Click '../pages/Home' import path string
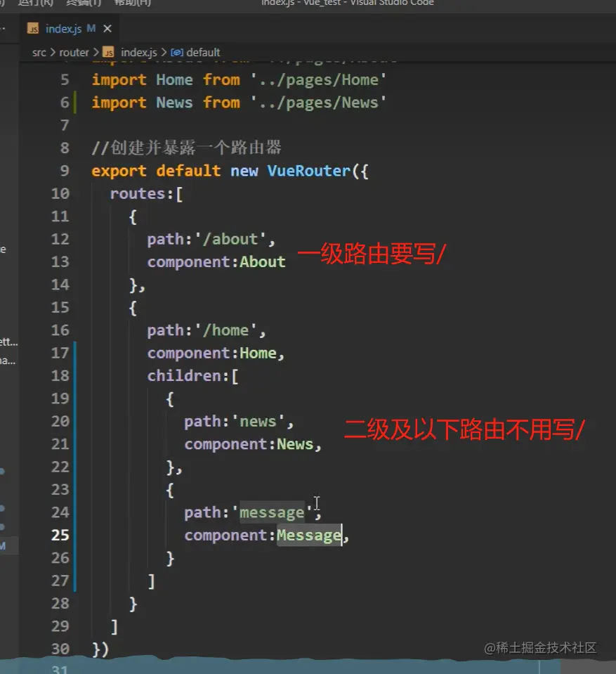Screen dimensions: 616x674 (318, 80)
